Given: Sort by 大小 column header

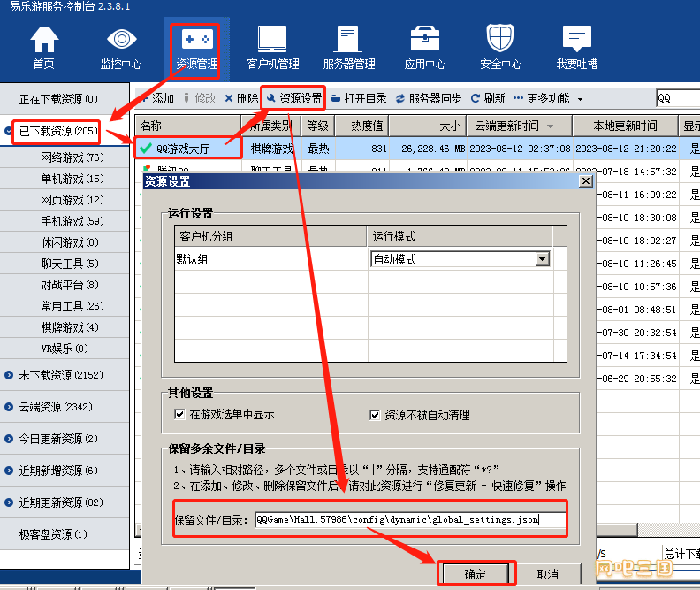Looking at the screenshot, I should pyautogui.click(x=428, y=126).
